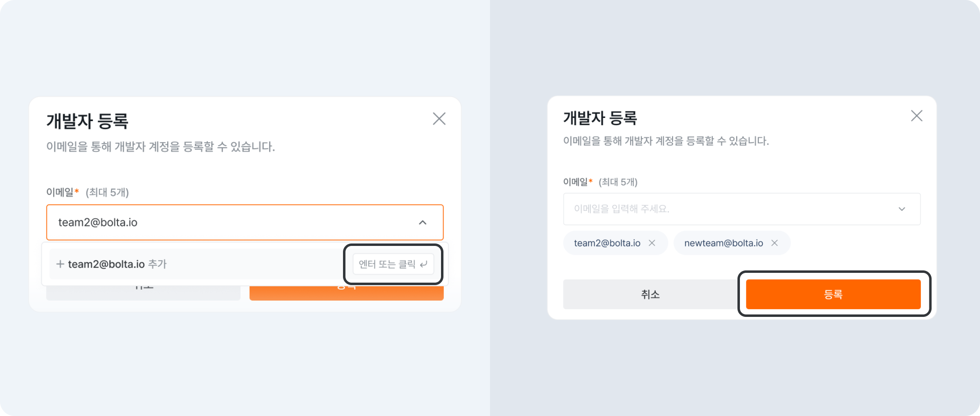Click the newteam@bolta.io chip text
The width and height of the screenshot is (980, 416).
click(x=724, y=243)
